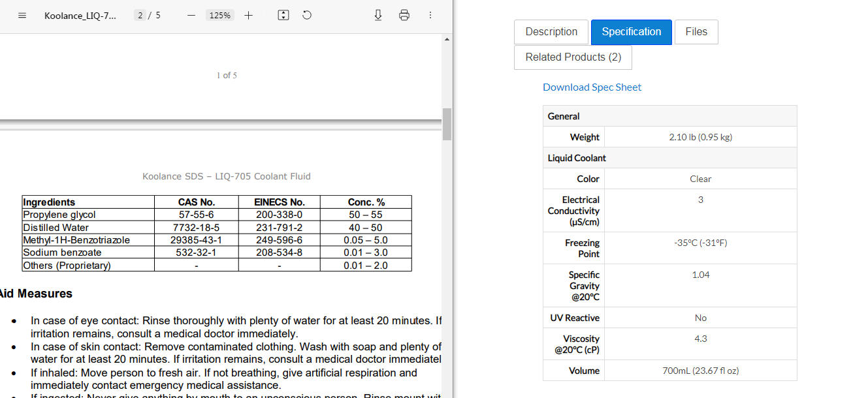The image size is (868, 398).
Task: Click concentration 50 – 55 cell
Action: pos(366,215)
